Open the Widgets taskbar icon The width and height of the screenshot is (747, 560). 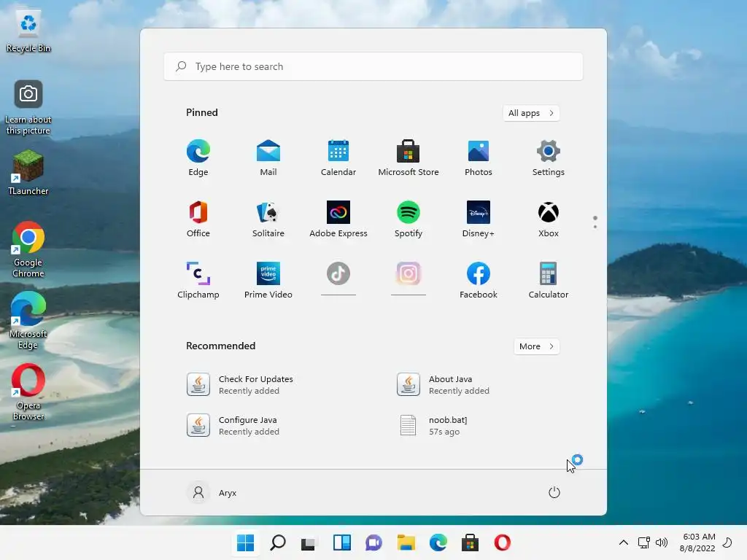coord(342,542)
